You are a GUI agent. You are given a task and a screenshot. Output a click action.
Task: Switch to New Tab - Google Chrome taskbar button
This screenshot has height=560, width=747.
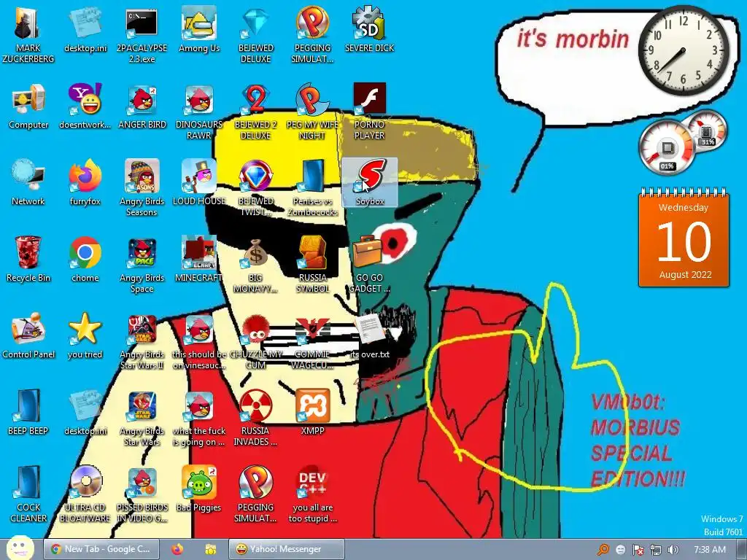[100, 549]
